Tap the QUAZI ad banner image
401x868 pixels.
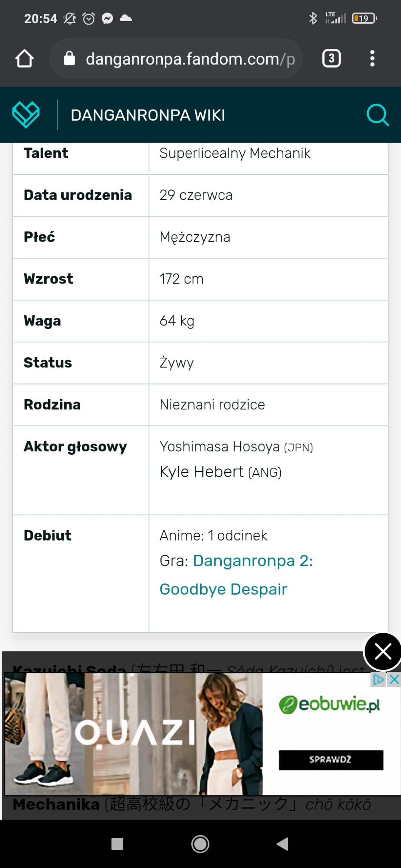[x=133, y=733]
